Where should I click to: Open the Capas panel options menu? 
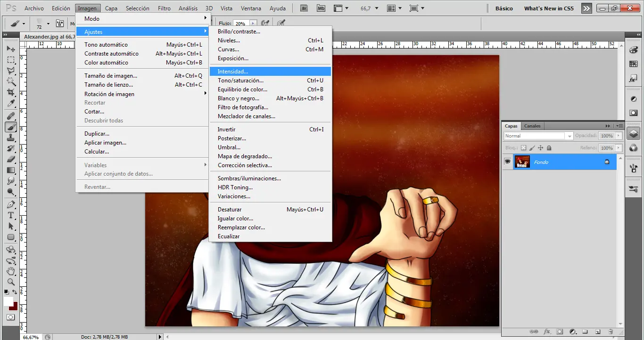click(619, 126)
